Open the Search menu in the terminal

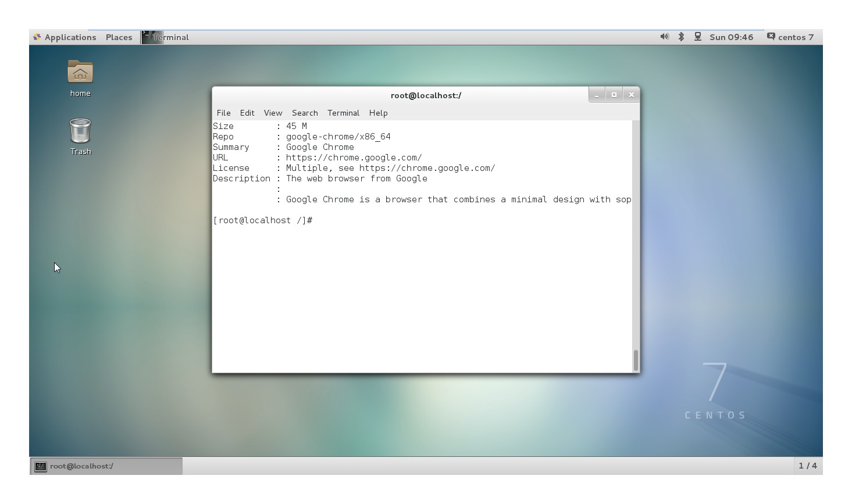305,113
